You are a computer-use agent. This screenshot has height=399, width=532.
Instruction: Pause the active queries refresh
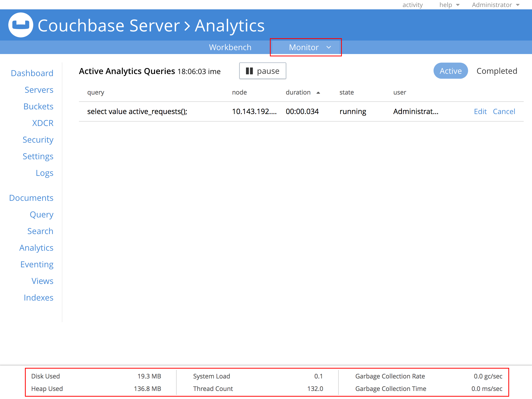pos(262,71)
